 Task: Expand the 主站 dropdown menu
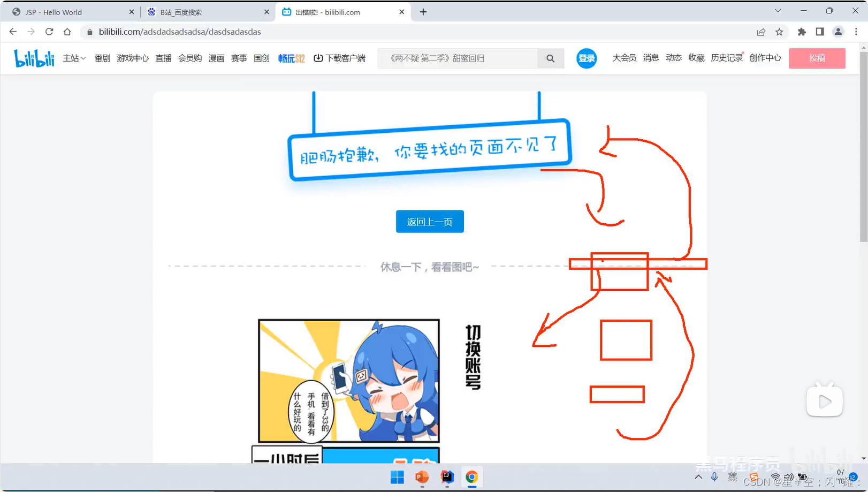(x=74, y=58)
